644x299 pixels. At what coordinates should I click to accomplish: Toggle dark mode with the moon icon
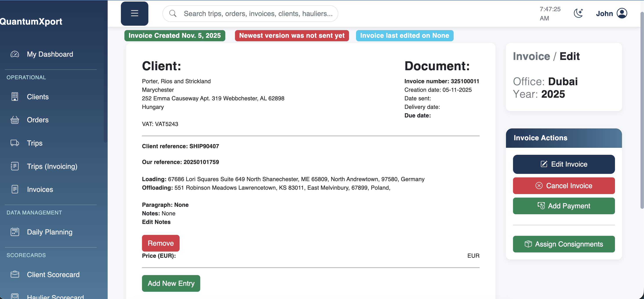578,13
